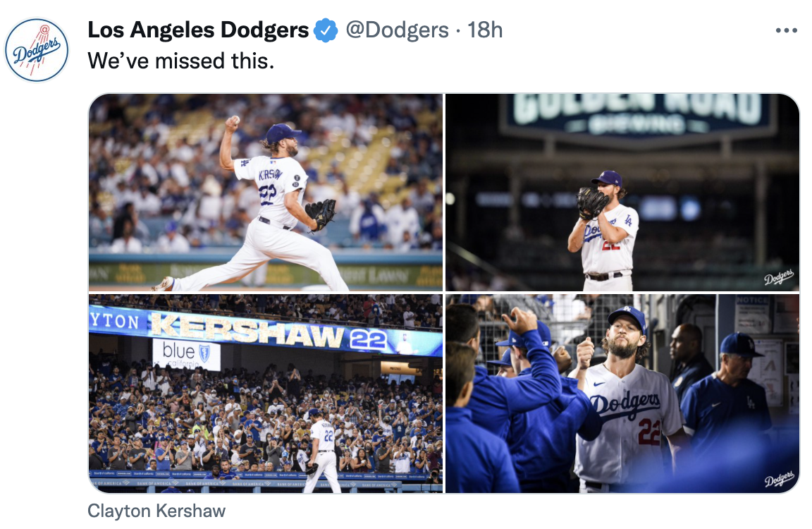Open the Golden Road Brewing sign photo
812x529 pixels.
pos(622,193)
